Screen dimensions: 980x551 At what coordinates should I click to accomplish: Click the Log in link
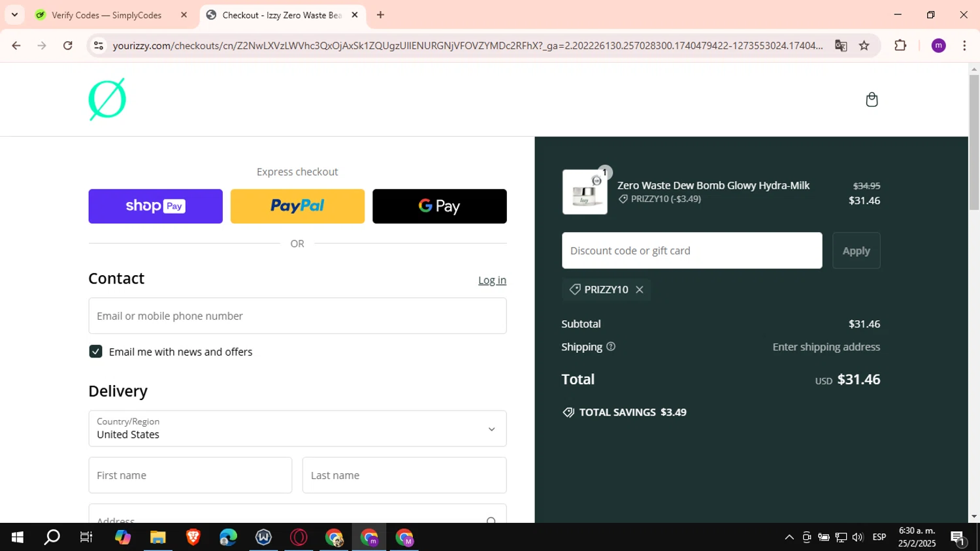pyautogui.click(x=492, y=280)
